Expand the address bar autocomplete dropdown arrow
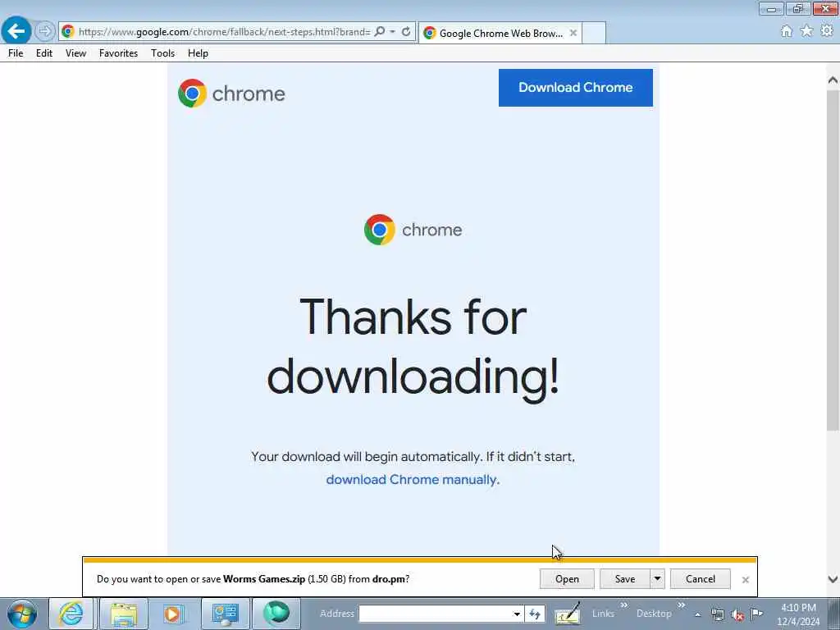This screenshot has height=630, width=840. [393, 32]
